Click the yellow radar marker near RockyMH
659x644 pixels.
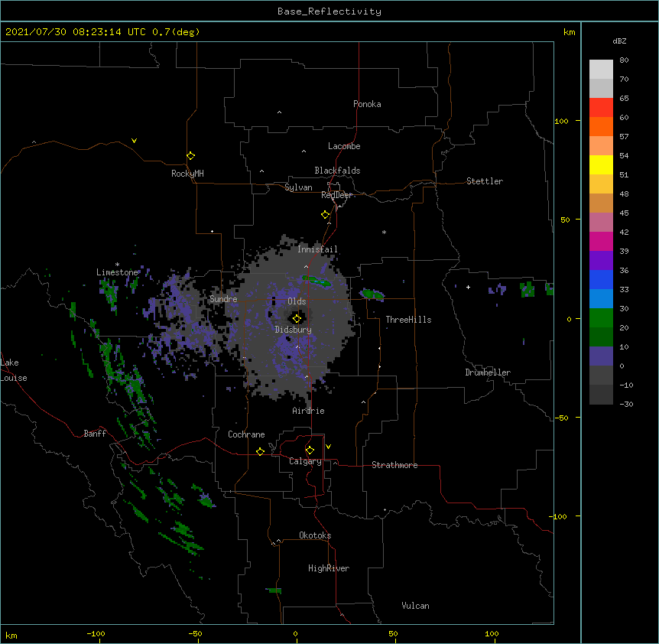click(191, 156)
